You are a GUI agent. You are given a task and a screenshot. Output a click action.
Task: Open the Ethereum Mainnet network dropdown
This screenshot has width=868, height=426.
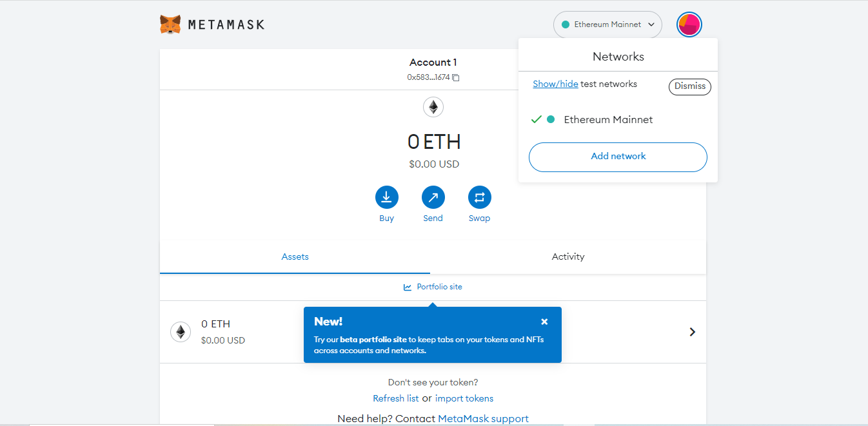click(607, 24)
